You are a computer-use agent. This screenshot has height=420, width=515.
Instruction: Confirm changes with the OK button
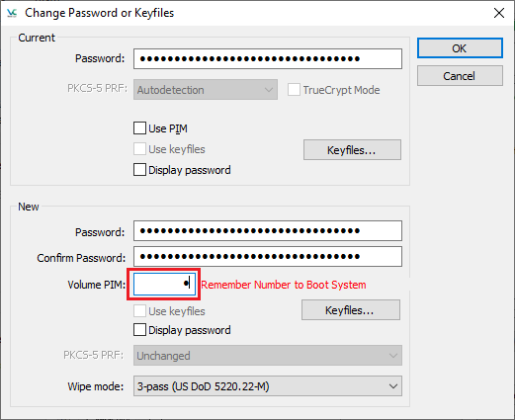click(x=460, y=48)
